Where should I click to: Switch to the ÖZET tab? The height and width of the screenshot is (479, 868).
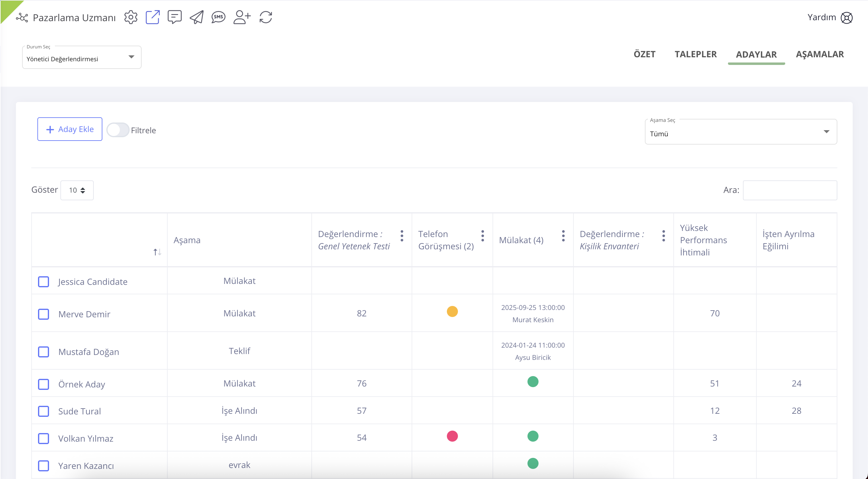click(x=644, y=54)
